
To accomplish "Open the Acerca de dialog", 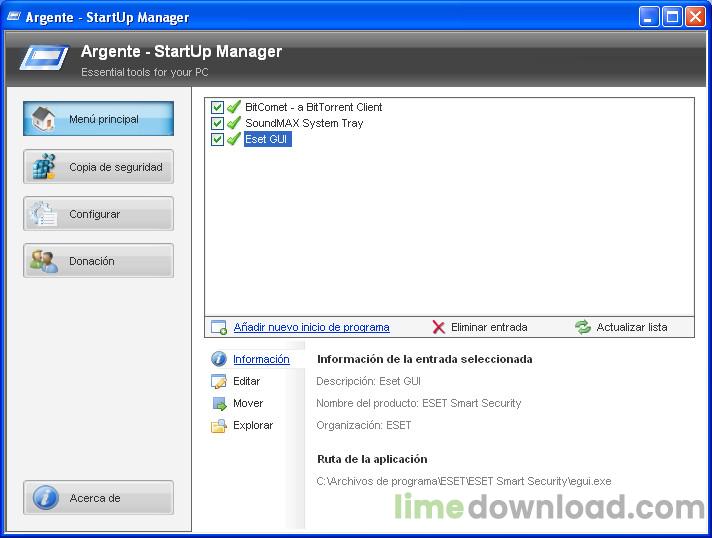I will [x=98, y=498].
